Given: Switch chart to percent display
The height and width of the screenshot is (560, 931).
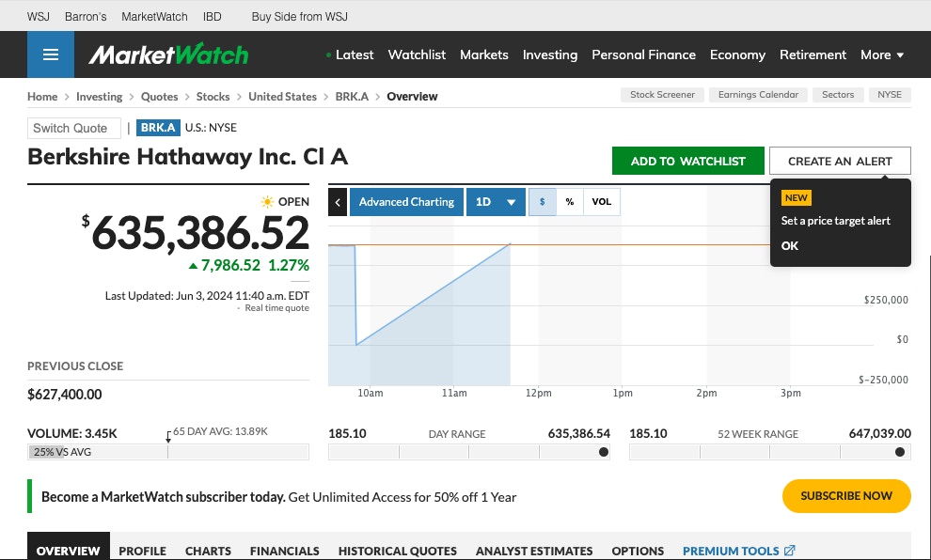Looking at the screenshot, I should 570,202.
